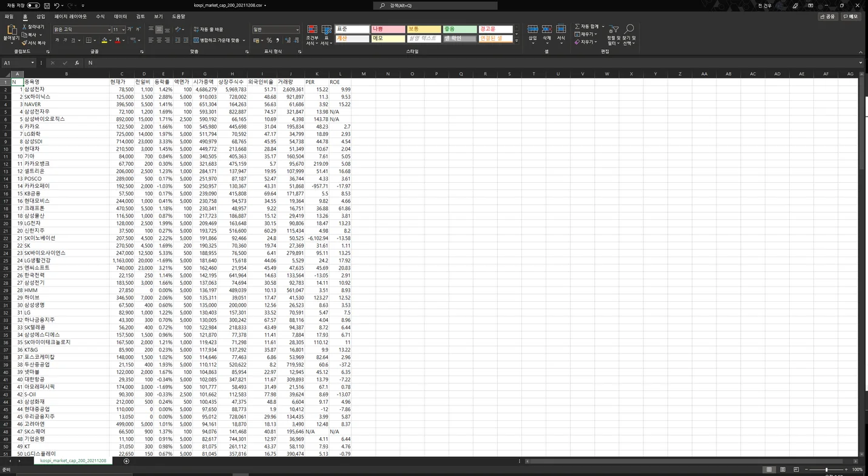868x476 pixels.
Task: Increase font size with larger 가 icon
Action: tap(130, 29)
